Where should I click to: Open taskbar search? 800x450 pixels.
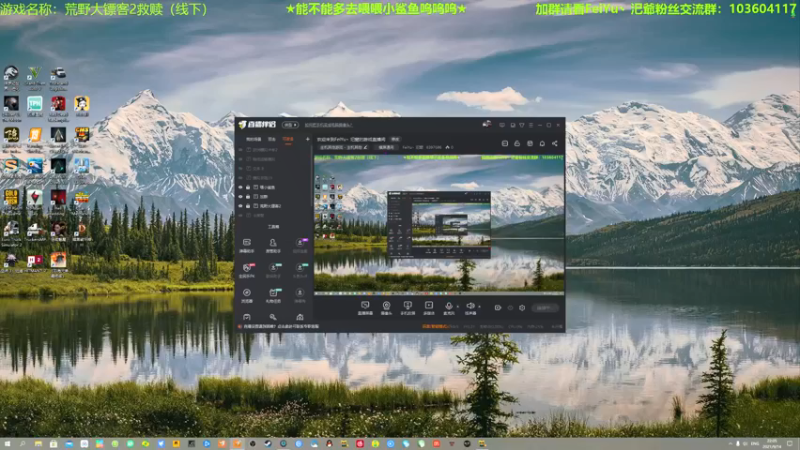tap(22, 444)
